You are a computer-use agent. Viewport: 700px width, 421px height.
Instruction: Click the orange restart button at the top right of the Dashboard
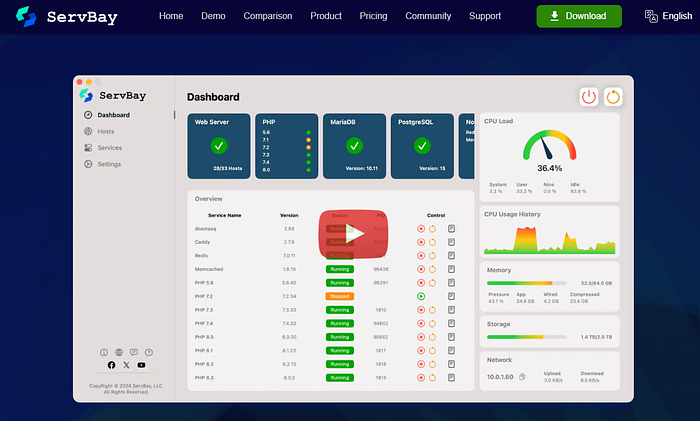point(613,97)
